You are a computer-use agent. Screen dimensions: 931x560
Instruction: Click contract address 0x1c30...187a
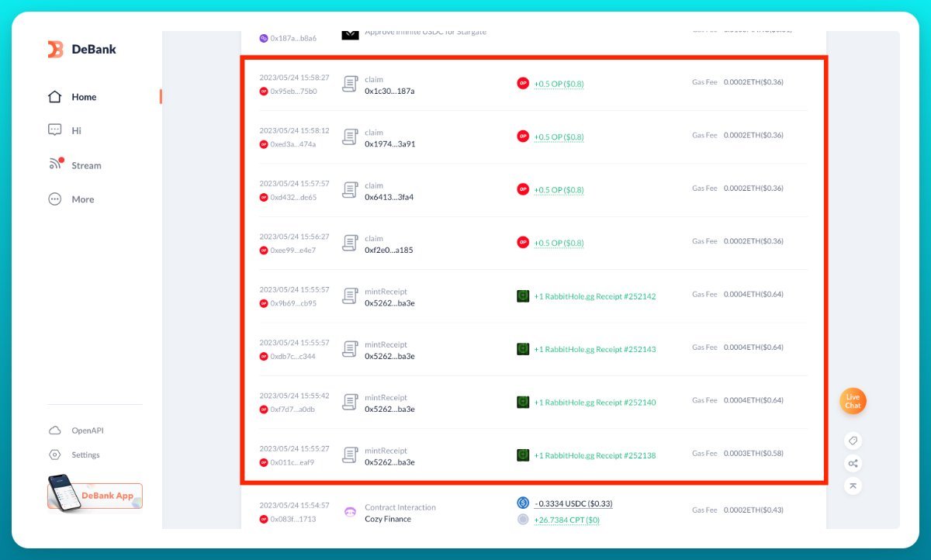(x=389, y=91)
